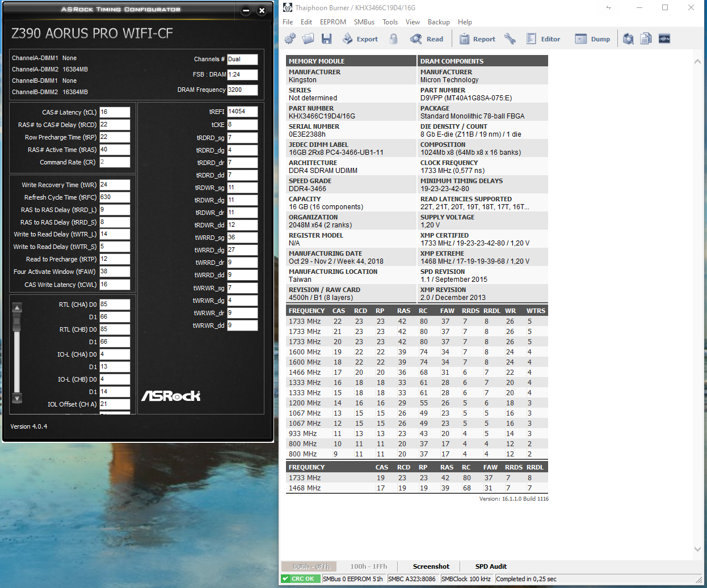Click the Micron Technology manufacturer text

click(x=449, y=80)
